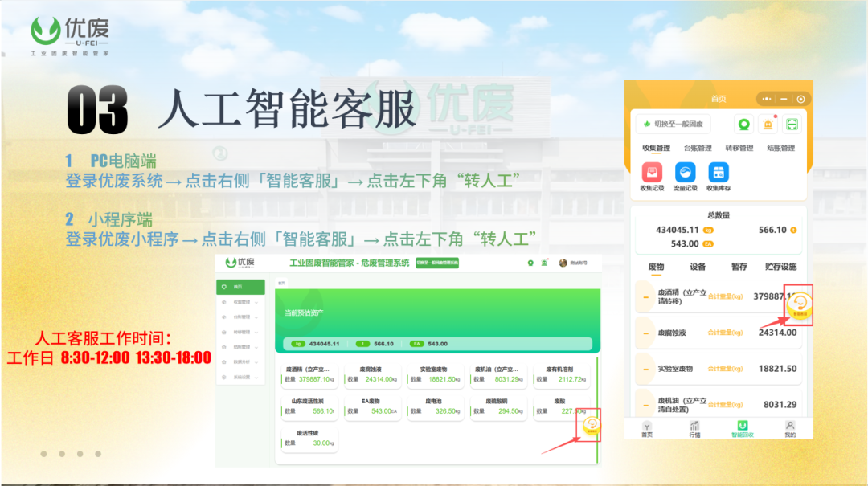The image size is (868, 486).
Task: Click the 当前预估资产 banner title
Action: pyautogui.click(x=304, y=312)
